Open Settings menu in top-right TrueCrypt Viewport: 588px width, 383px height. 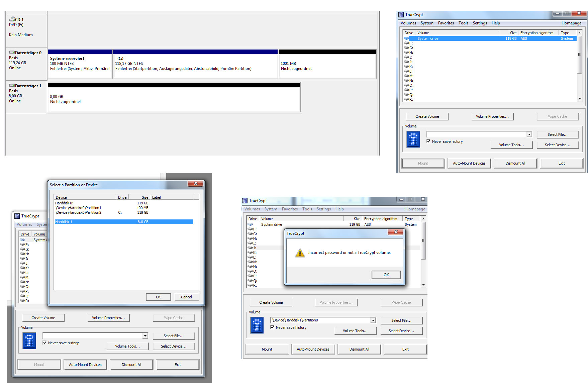480,23
